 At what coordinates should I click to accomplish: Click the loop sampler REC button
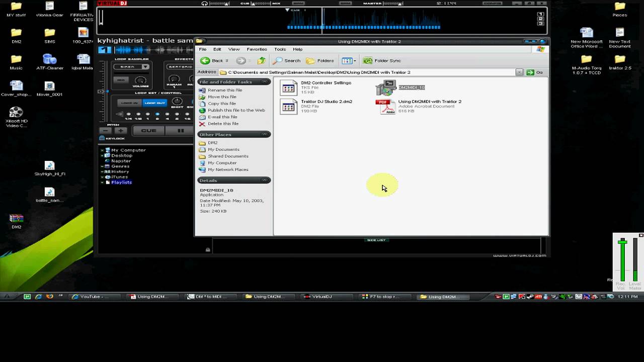tap(121, 80)
